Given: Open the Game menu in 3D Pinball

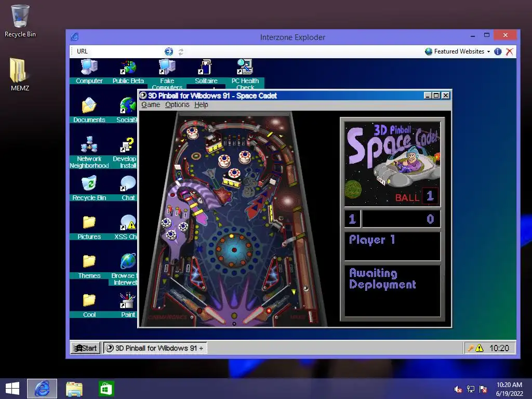Looking at the screenshot, I should 151,104.
